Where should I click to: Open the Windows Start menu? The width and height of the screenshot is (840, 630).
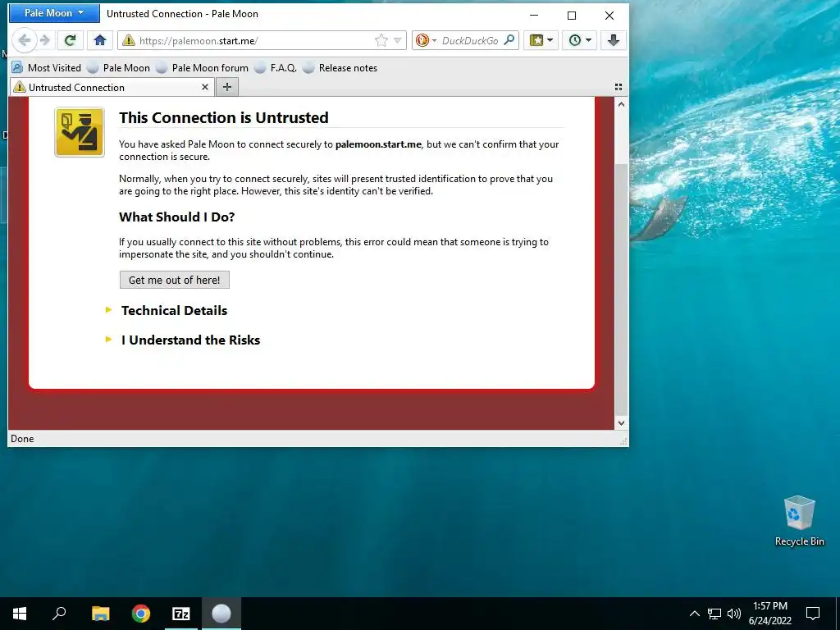[x=20, y=614]
